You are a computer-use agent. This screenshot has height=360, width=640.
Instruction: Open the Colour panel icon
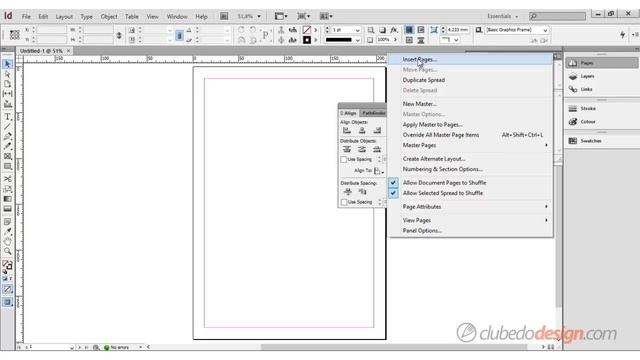573,122
